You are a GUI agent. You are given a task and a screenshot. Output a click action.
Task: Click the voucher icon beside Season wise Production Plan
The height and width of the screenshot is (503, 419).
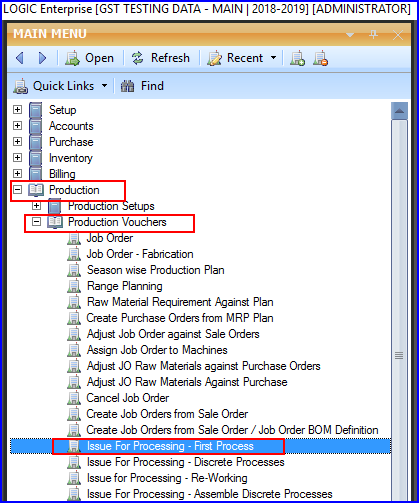74,270
